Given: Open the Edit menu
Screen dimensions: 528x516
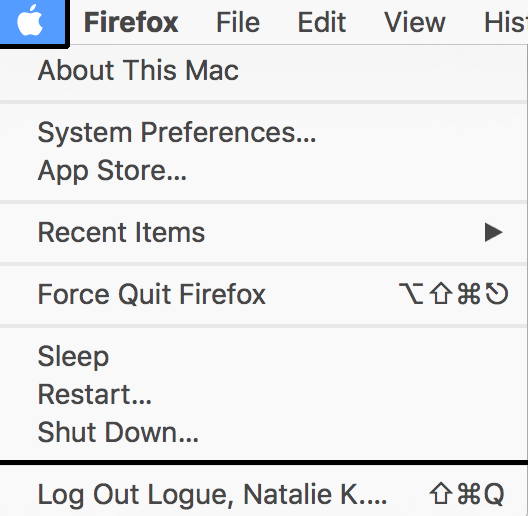Looking at the screenshot, I should pyautogui.click(x=322, y=22).
